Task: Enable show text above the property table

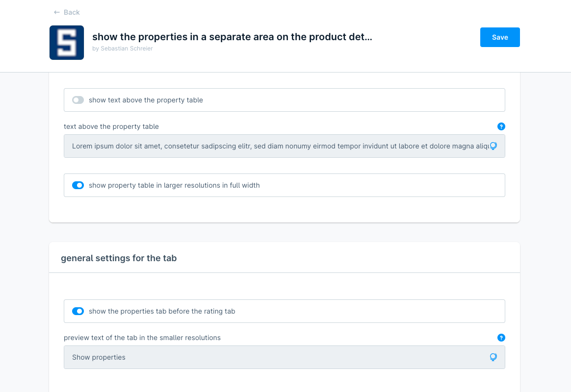Action: (x=78, y=100)
